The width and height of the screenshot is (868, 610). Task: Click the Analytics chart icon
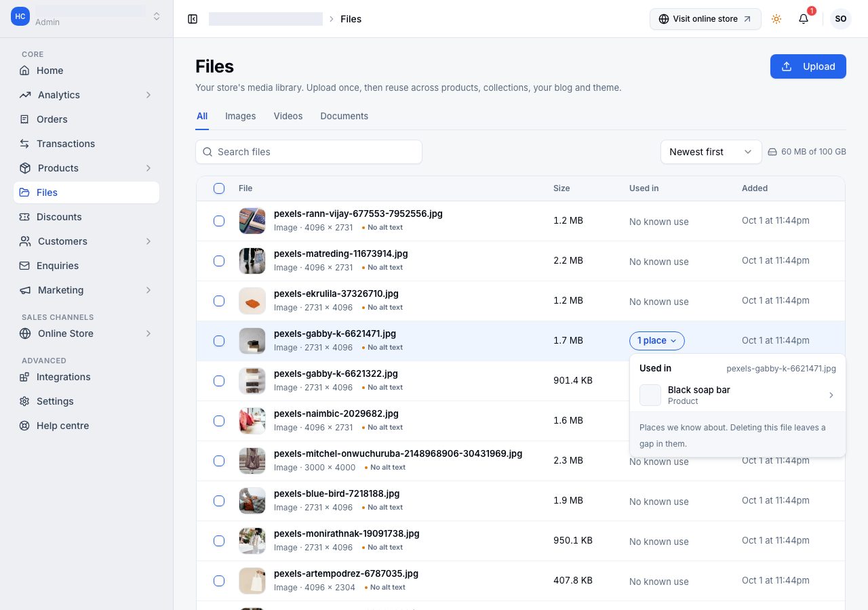[25, 95]
